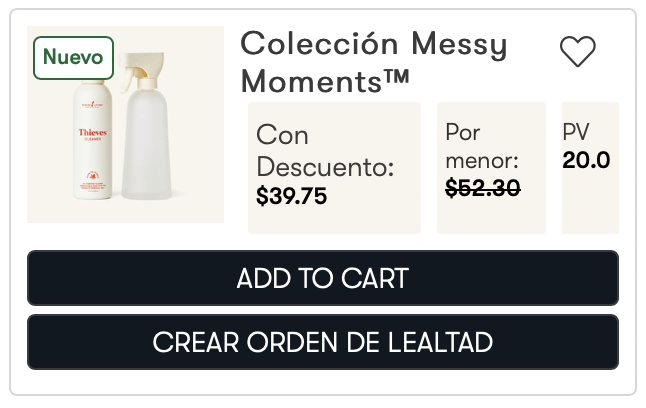The width and height of the screenshot is (646, 408).
Task: Click the $39.75 discounted price
Action: (292, 196)
